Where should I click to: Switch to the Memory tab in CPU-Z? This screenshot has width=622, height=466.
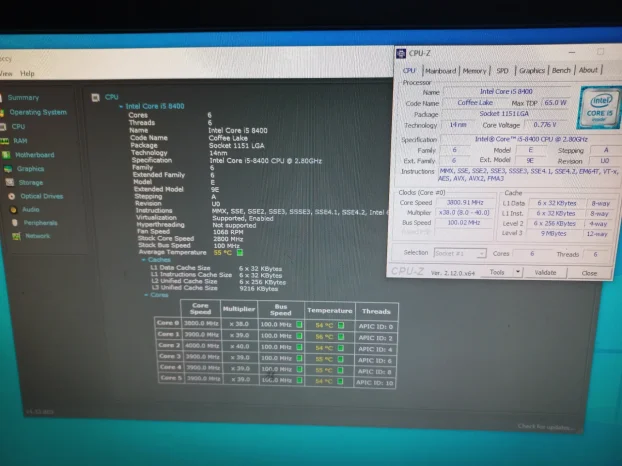click(x=474, y=71)
